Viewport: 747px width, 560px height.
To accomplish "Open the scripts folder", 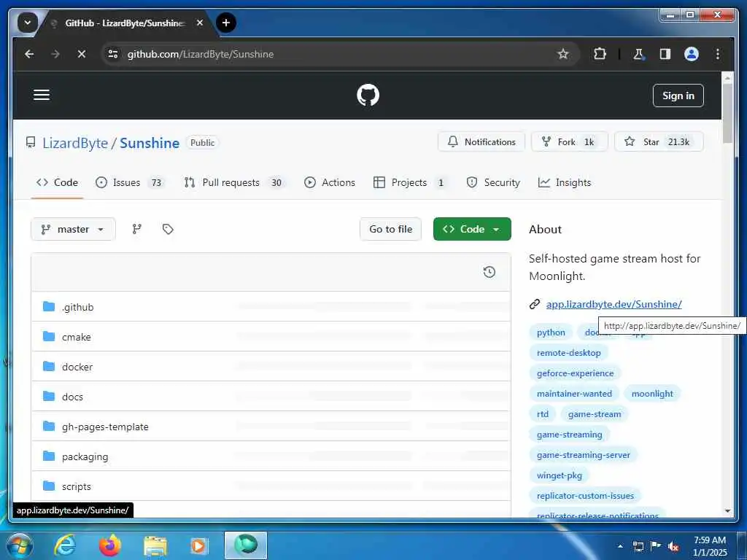I will point(76,486).
